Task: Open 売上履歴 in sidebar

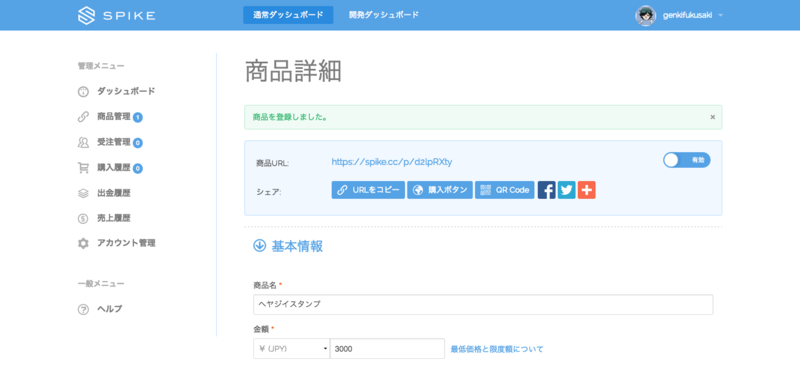Action: click(114, 218)
